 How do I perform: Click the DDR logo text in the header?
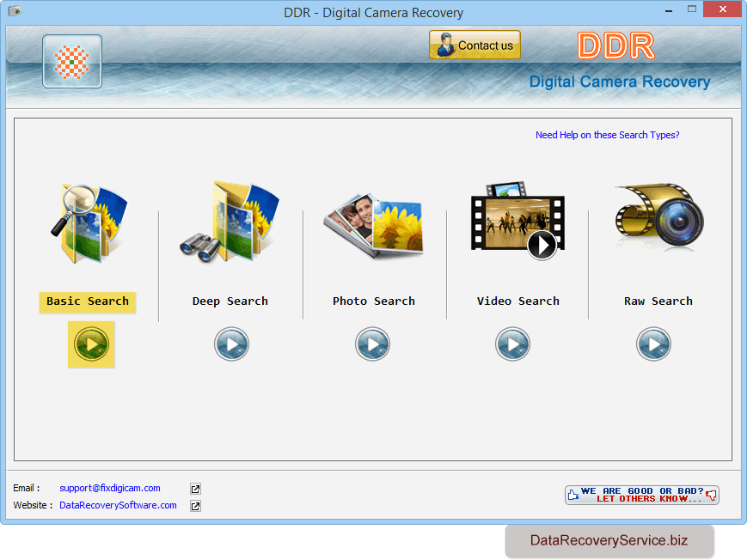616,46
